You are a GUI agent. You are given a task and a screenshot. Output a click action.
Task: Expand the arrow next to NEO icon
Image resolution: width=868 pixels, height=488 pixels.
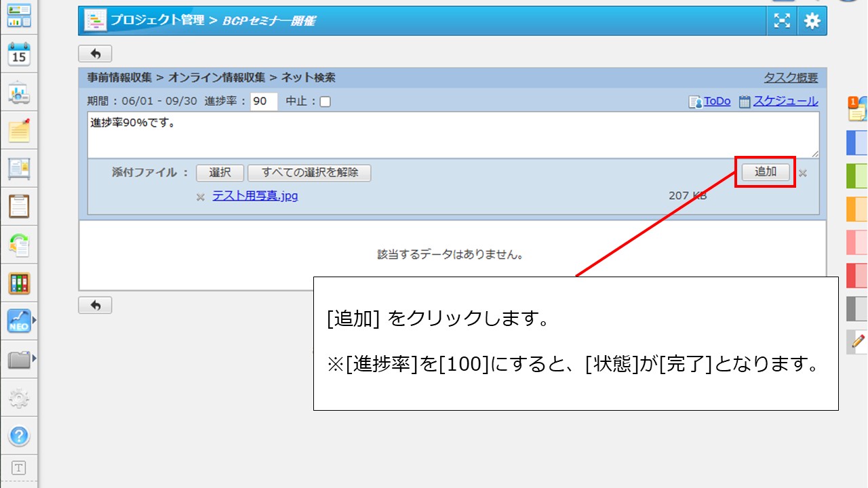coord(34,319)
